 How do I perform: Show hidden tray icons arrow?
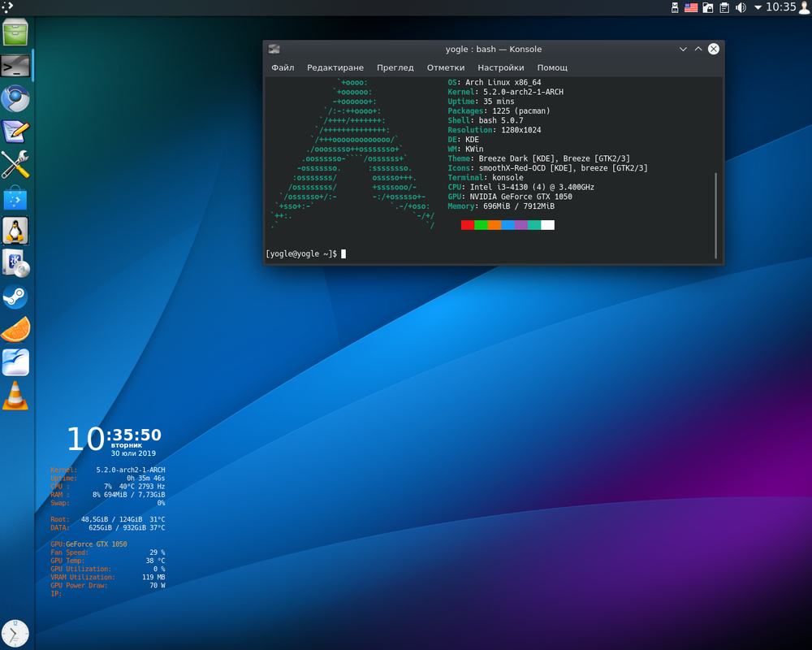pyautogui.click(x=758, y=7)
